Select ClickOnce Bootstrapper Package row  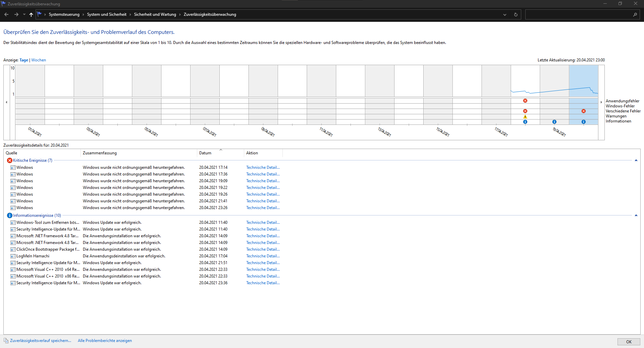pyautogui.click(x=48, y=249)
